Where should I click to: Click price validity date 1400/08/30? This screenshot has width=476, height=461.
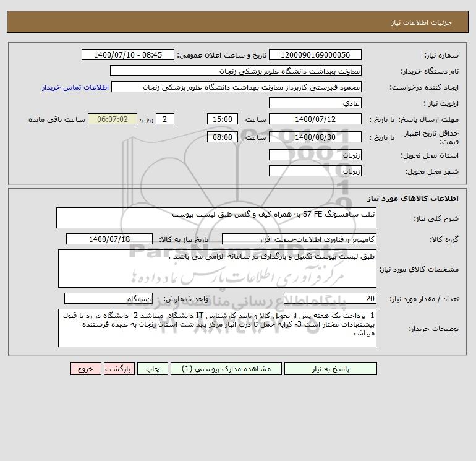[315, 137]
